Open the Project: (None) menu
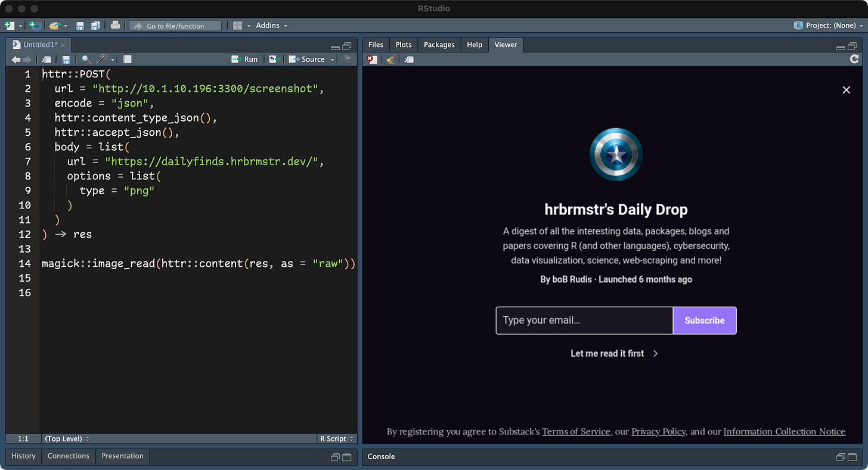The height and width of the screenshot is (470, 868). (x=829, y=26)
